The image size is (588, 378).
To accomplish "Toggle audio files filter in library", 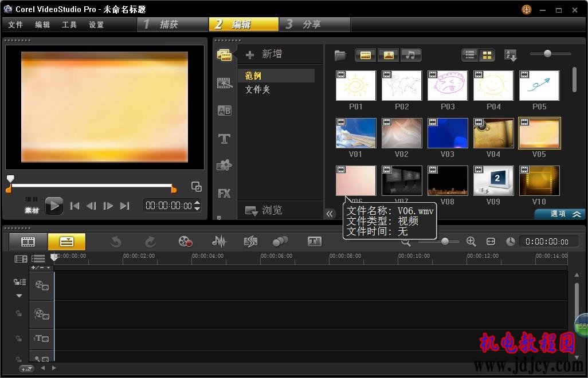I will pos(411,56).
